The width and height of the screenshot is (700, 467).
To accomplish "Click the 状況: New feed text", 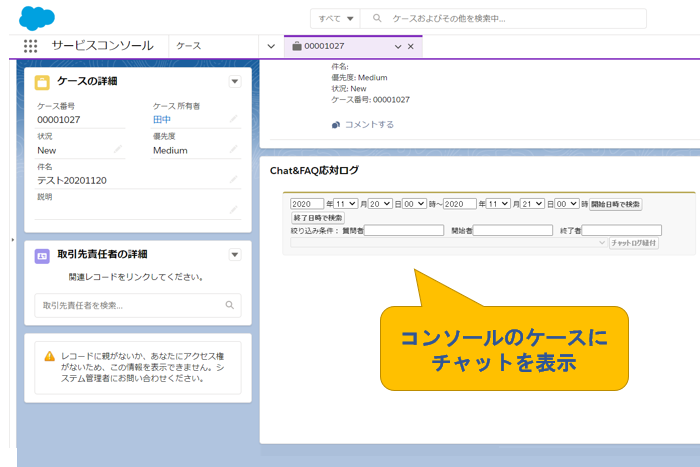I will 349,89.
